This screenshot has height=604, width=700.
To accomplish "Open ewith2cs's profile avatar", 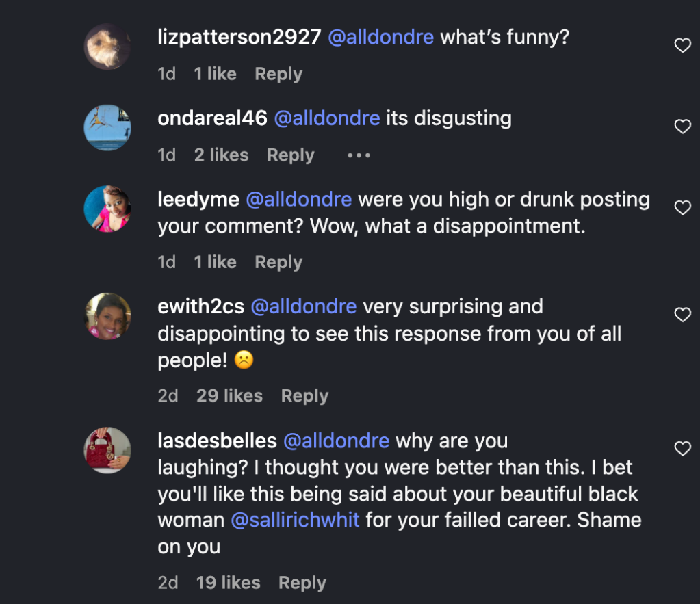I will point(107,315).
